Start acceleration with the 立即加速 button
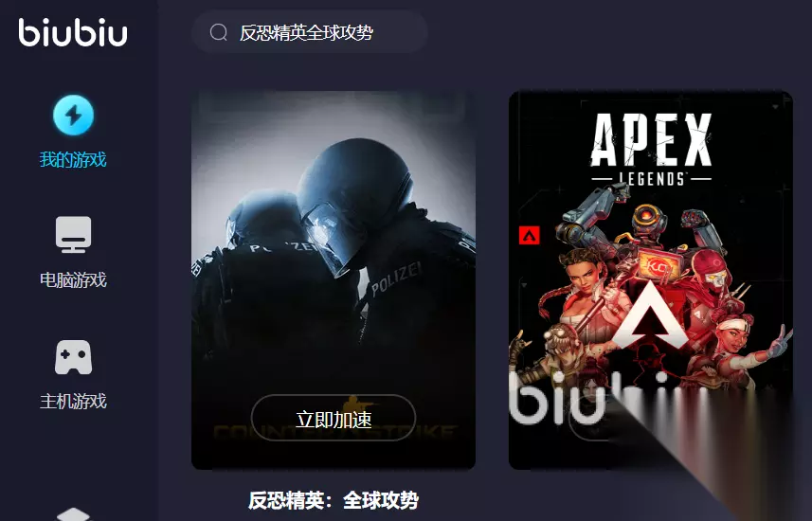 coord(334,419)
